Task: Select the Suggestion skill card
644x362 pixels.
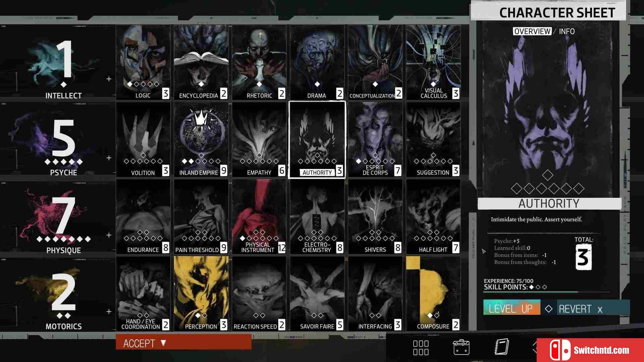Action: 433,139
